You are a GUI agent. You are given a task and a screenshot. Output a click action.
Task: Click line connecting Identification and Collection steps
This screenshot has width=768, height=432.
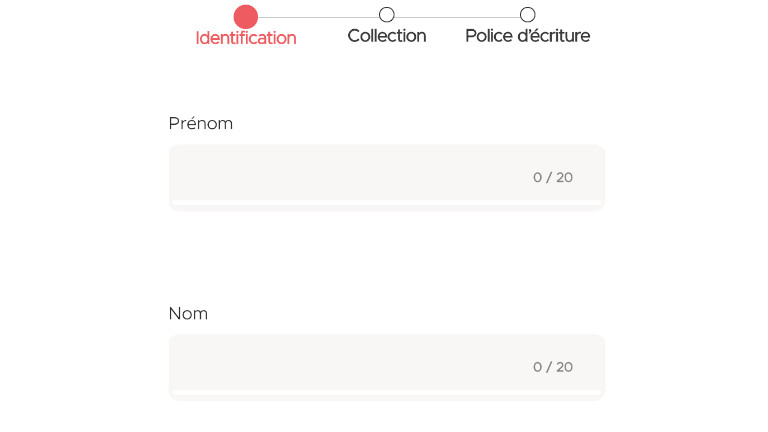click(318, 17)
